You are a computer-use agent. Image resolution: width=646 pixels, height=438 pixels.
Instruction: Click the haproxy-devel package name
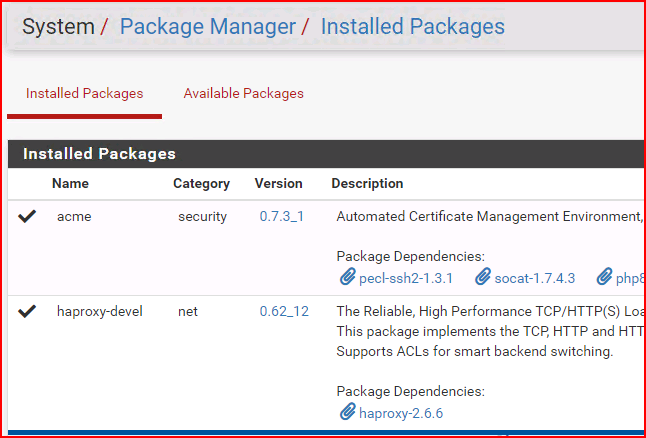coord(100,312)
